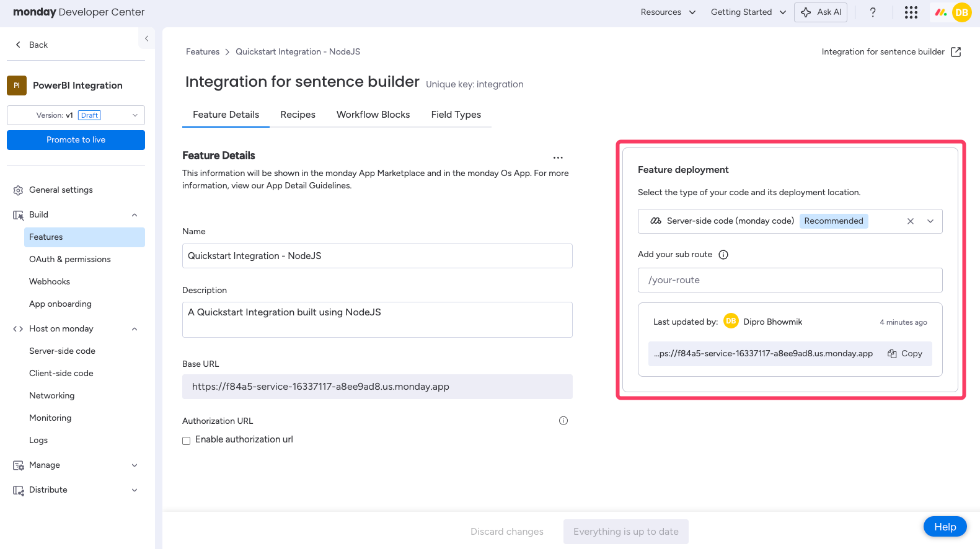Click the Host on monday code icon
This screenshot has width=980, height=549.
point(18,329)
